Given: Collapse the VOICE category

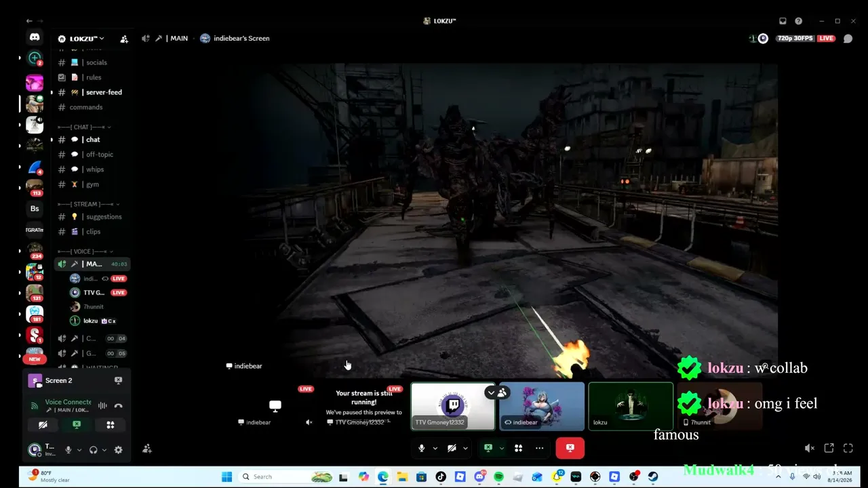Looking at the screenshot, I should click(85, 251).
